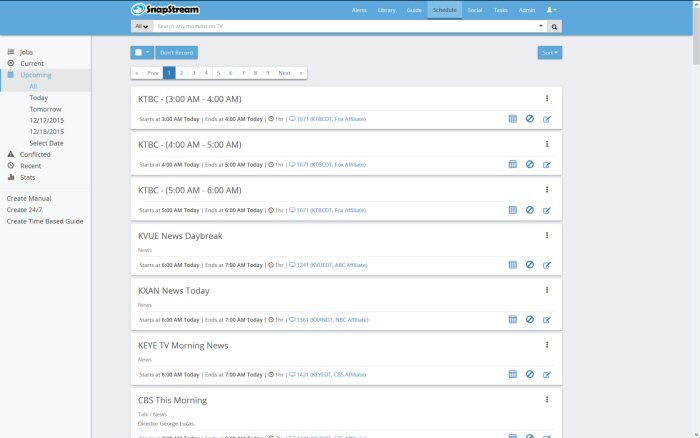Toggle the select-all checkbox
The image size is (700, 438).
138,53
